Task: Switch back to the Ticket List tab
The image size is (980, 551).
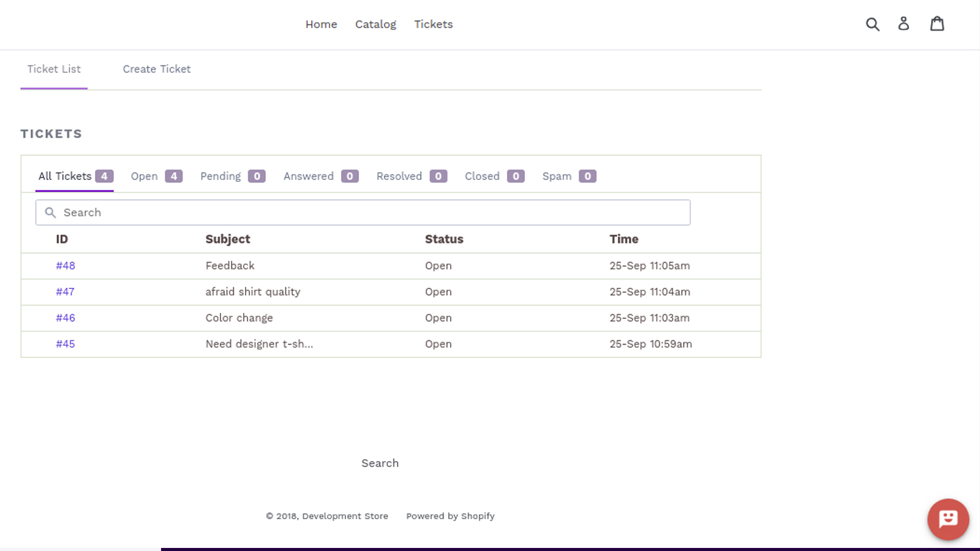Action: pos(54,69)
